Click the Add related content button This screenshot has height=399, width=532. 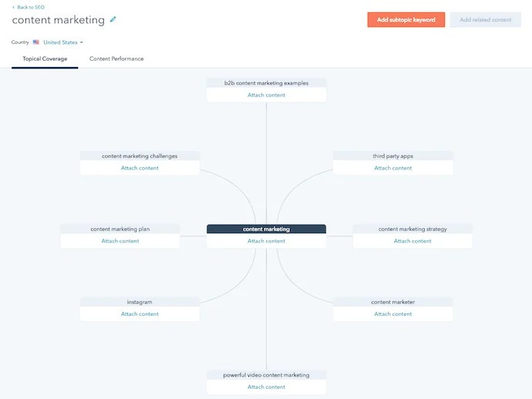point(486,20)
